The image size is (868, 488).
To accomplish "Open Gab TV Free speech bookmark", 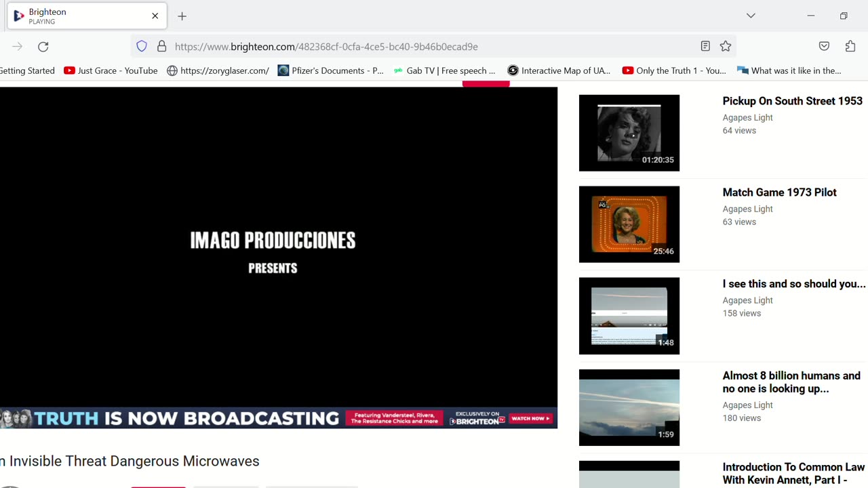I will (444, 70).
